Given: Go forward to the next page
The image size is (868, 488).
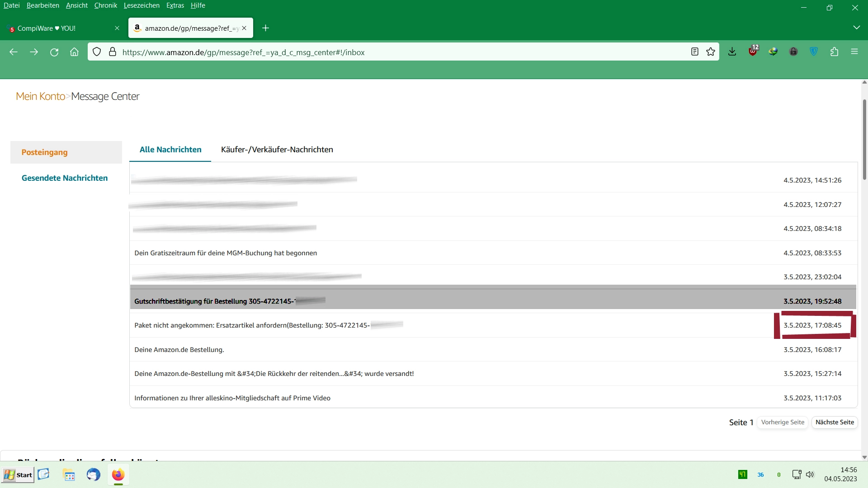Looking at the screenshot, I should pos(34,52).
